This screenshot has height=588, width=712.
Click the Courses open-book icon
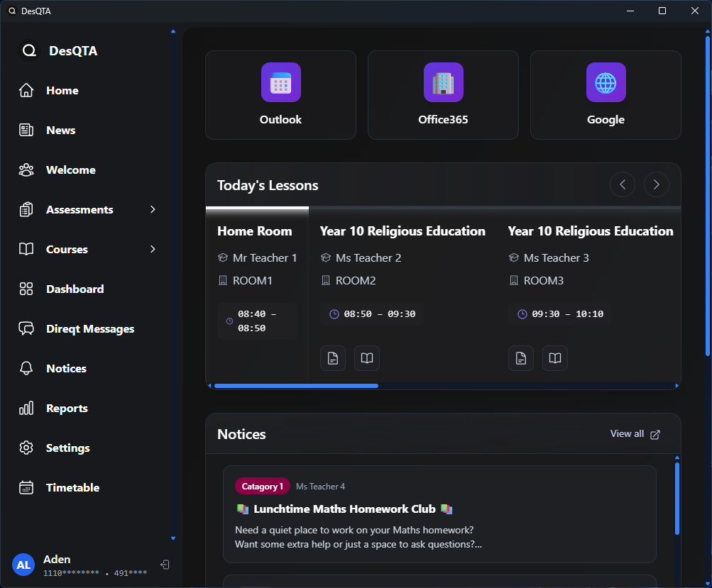[x=26, y=249]
